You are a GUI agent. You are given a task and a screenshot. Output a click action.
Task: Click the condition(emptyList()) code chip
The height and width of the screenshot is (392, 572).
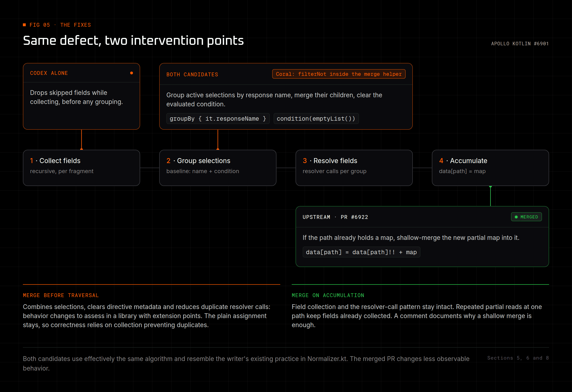click(316, 119)
